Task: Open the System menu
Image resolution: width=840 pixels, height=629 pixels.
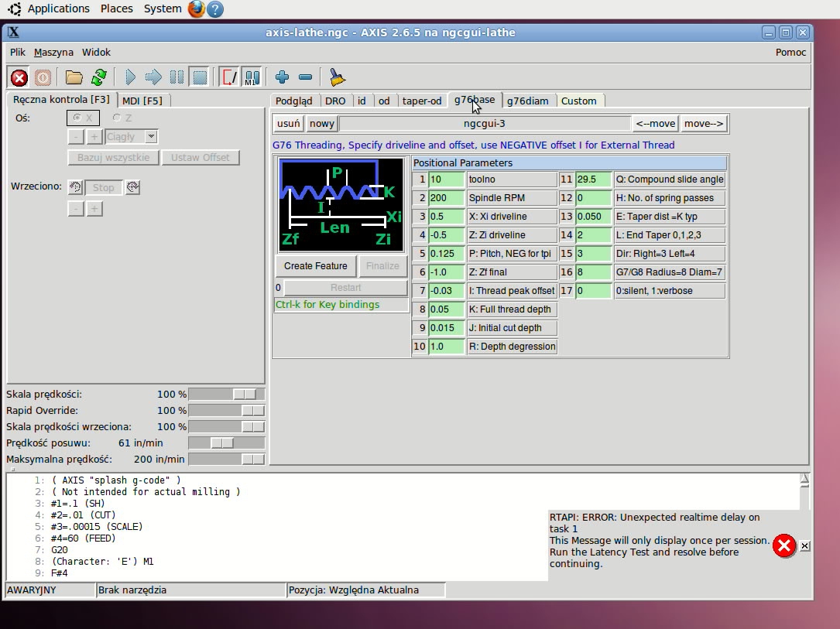Action: [x=163, y=9]
